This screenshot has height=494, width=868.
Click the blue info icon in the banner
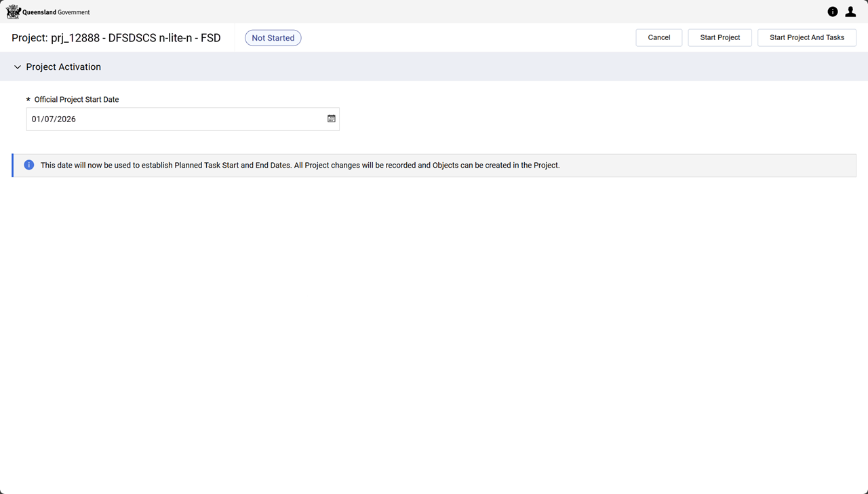[29, 165]
